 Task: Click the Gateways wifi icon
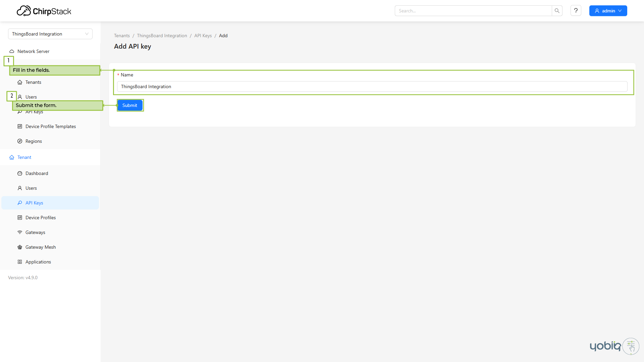point(20,233)
